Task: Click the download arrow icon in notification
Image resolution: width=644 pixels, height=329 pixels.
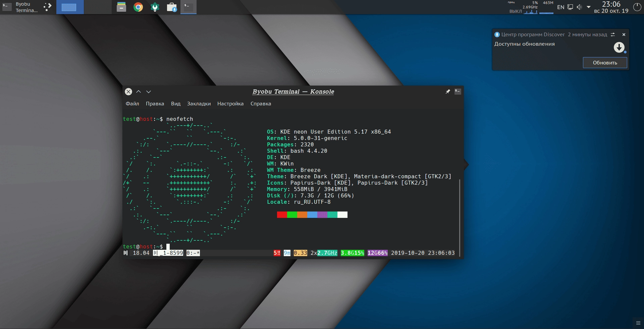Action: tap(619, 47)
